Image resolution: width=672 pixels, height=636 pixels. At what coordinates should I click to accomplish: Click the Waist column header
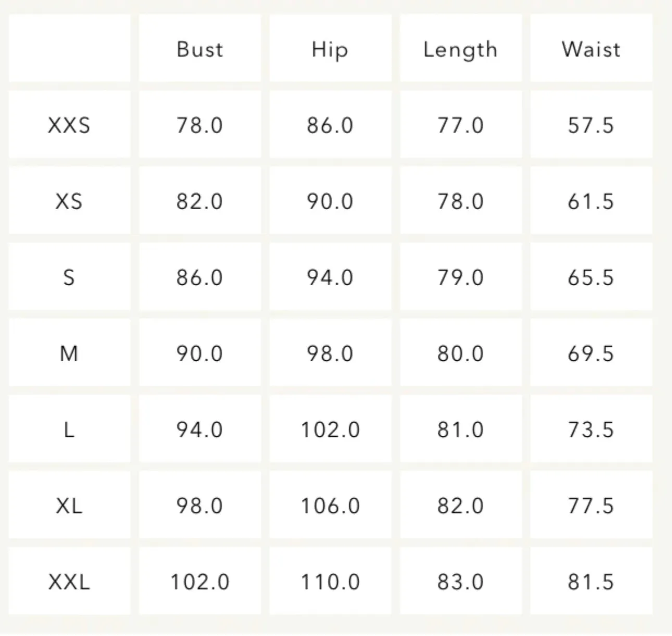(591, 49)
